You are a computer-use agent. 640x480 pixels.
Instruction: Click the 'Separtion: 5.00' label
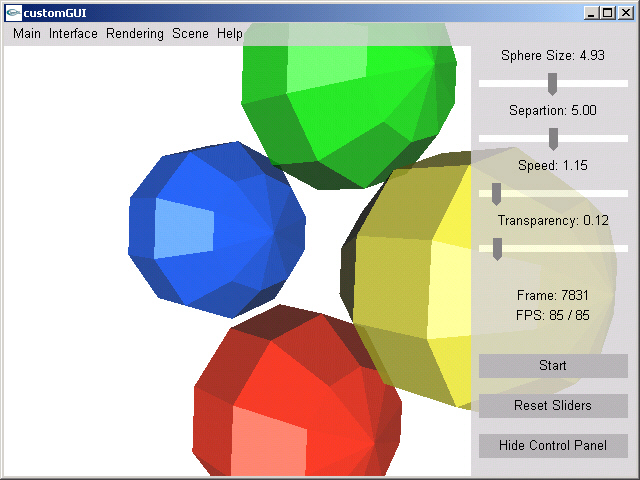tap(553, 110)
